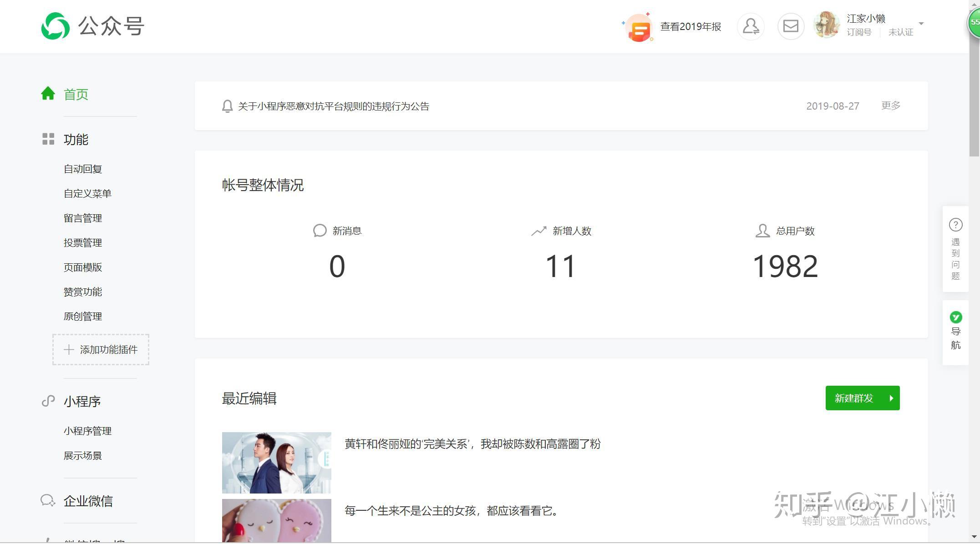The height and width of the screenshot is (544, 980).
Task: Go to 首页 in the sidebar
Action: 76,95
